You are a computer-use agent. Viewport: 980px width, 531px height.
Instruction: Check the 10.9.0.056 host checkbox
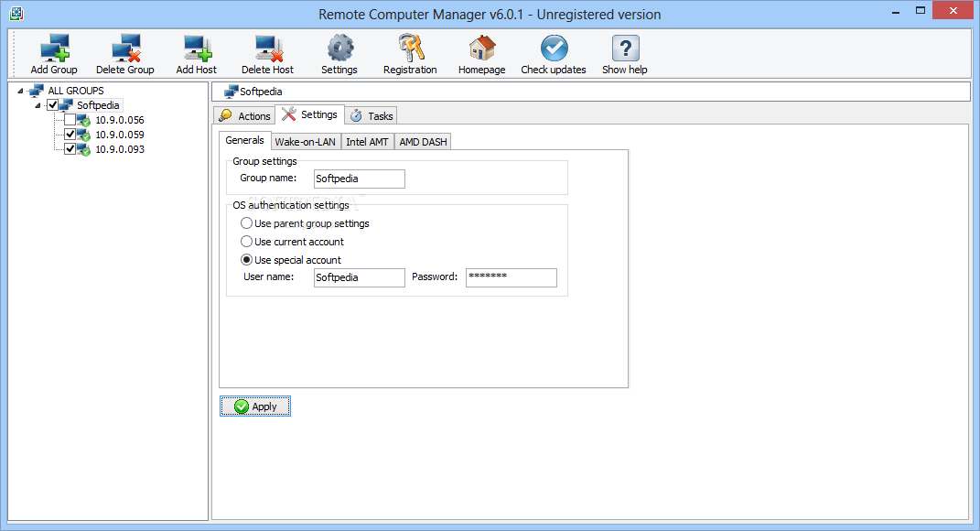pyautogui.click(x=70, y=119)
